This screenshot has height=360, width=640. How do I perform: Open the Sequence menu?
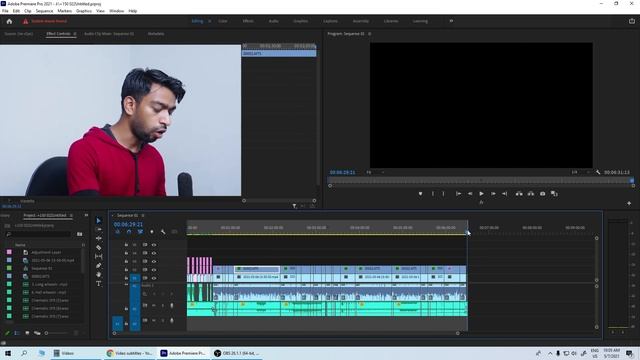(x=44, y=11)
